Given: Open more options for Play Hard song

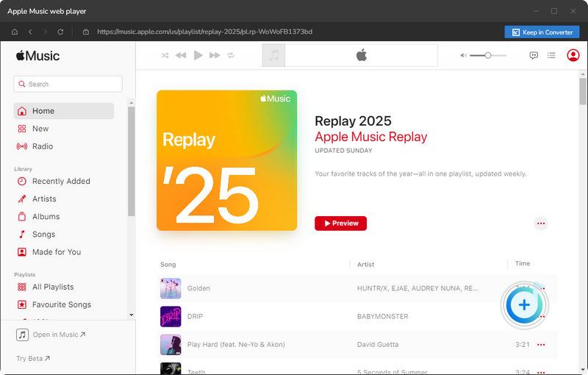Looking at the screenshot, I should [541, 345].
